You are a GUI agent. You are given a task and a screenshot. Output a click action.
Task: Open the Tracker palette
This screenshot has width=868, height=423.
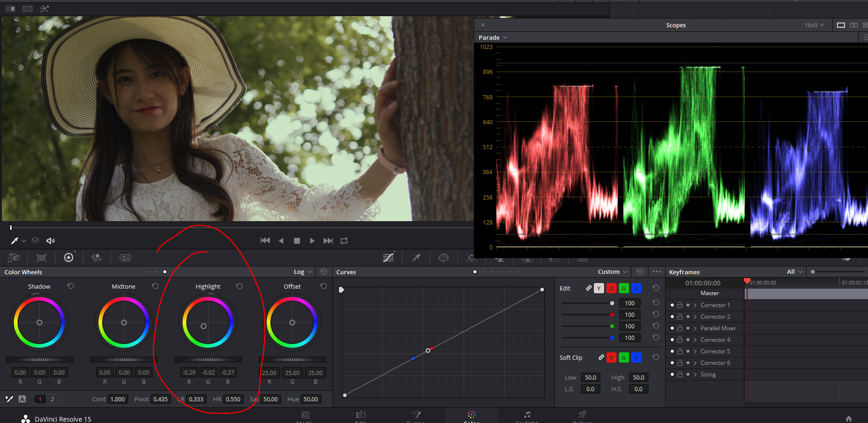[471, 258]
